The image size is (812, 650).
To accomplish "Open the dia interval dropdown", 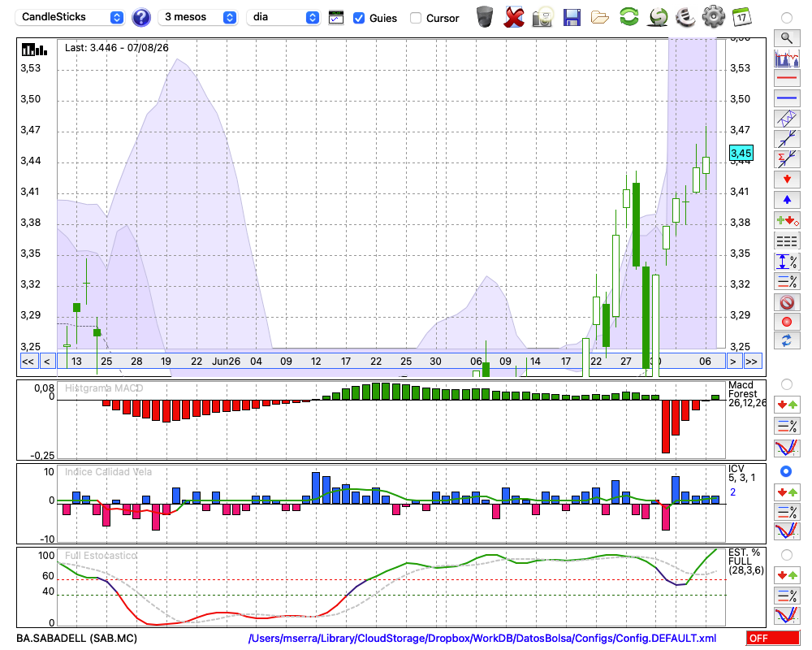I will click(x=283, y=17).
